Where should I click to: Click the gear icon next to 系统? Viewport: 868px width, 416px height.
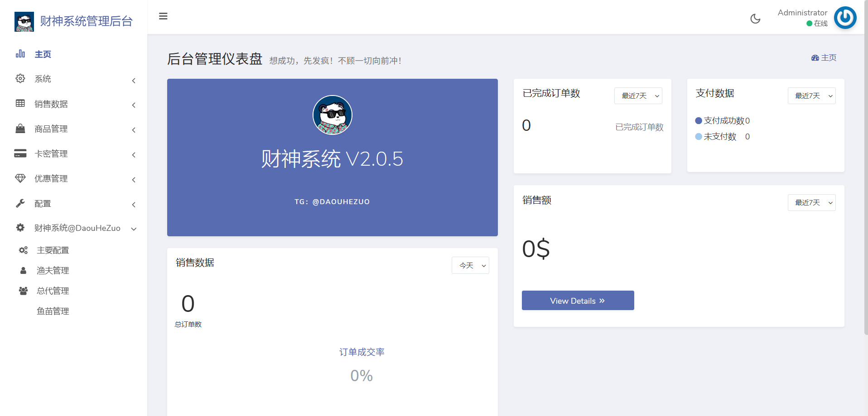[x=20, y=79]
